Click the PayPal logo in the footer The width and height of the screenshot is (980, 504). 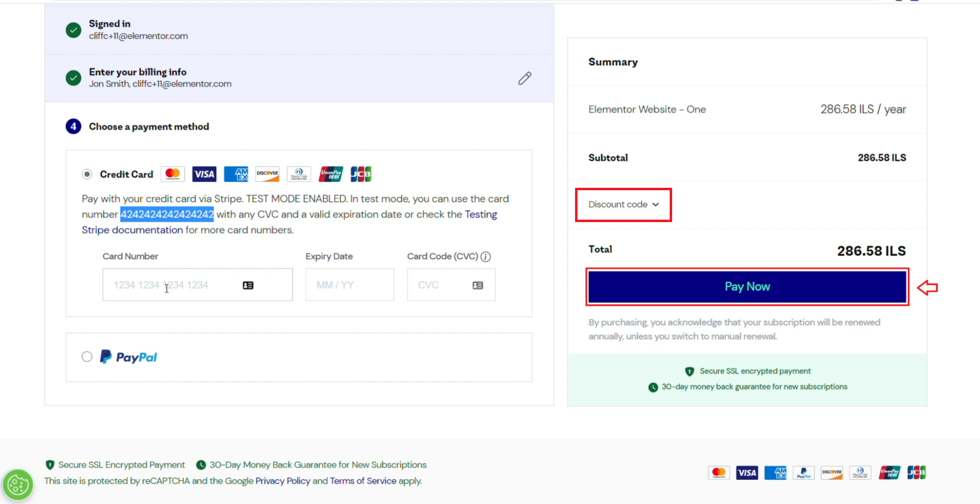[804, 473]
